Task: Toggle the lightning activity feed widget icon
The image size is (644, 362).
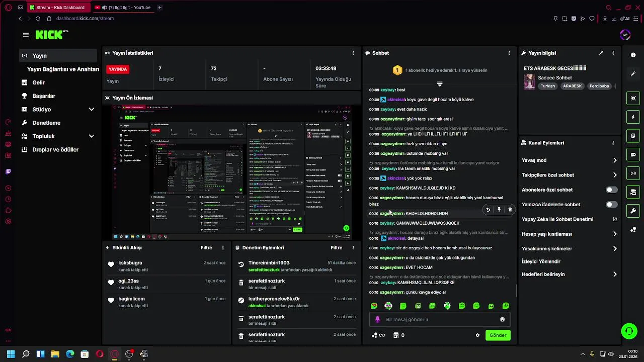Action: (633, 117)
